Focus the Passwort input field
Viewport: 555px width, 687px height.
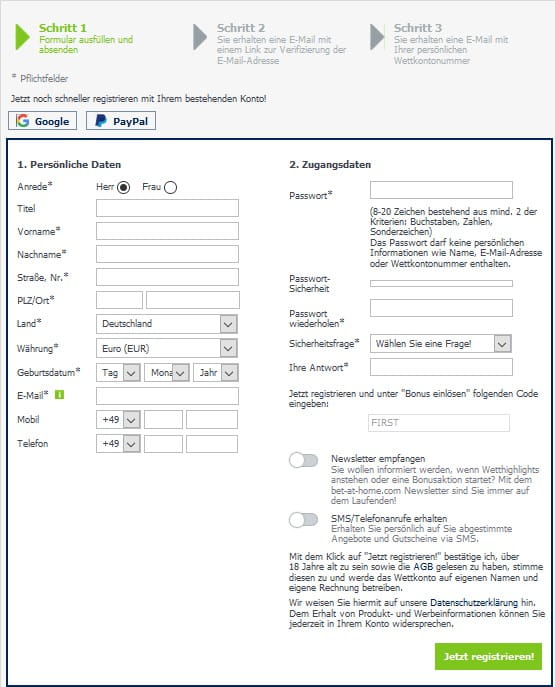[x=441, y=190]
